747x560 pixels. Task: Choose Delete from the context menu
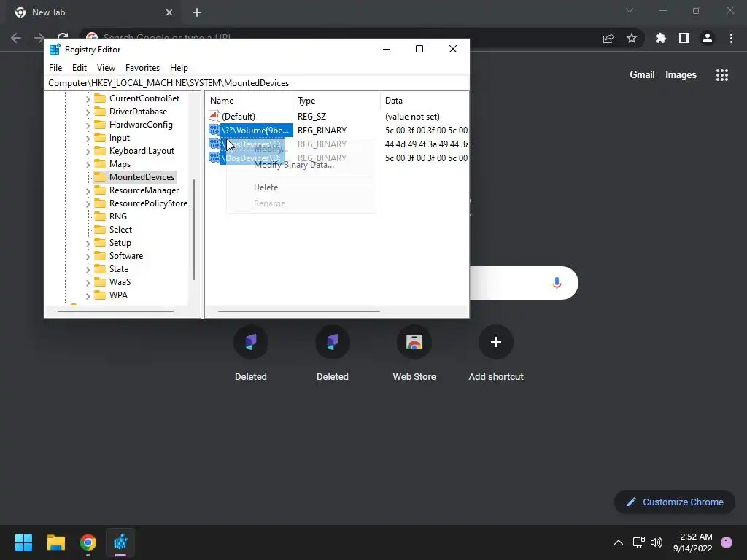266,187
